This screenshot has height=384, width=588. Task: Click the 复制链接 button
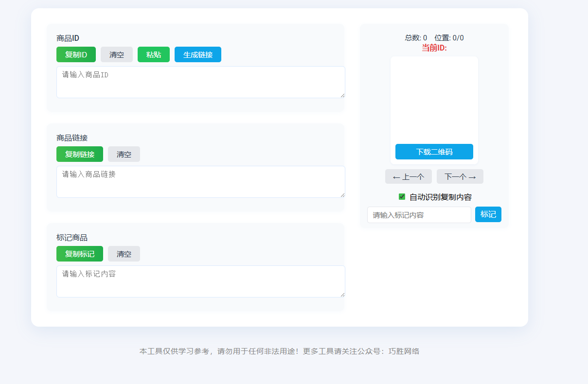80,154
